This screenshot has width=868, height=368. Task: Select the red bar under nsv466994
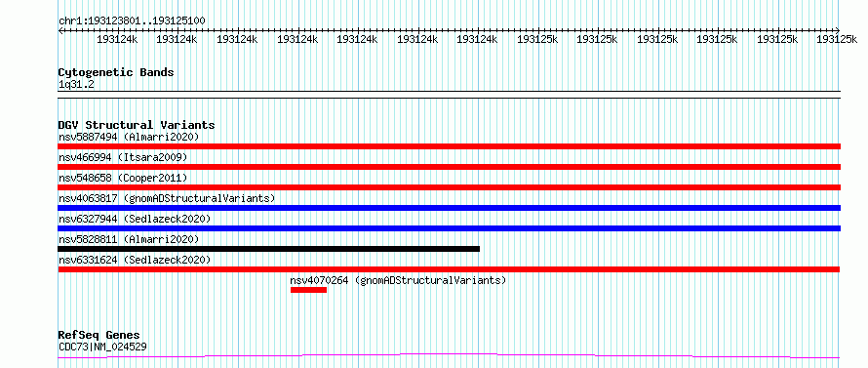[450, 167]
